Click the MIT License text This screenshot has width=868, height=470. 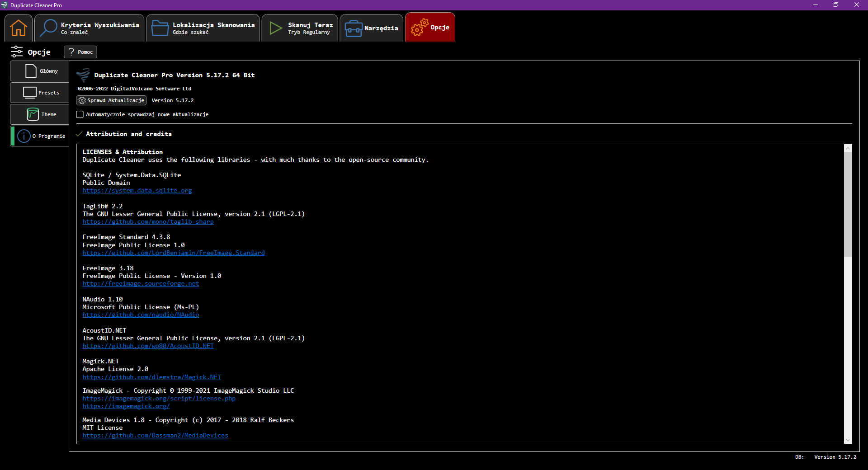click(x=102, y=428)
